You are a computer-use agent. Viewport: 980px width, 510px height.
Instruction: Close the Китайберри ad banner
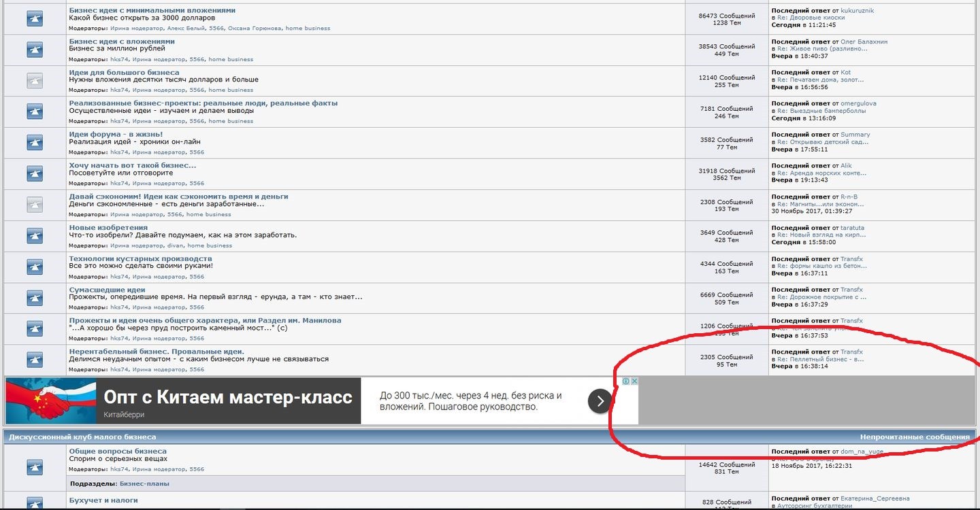(x=634, y=381)
